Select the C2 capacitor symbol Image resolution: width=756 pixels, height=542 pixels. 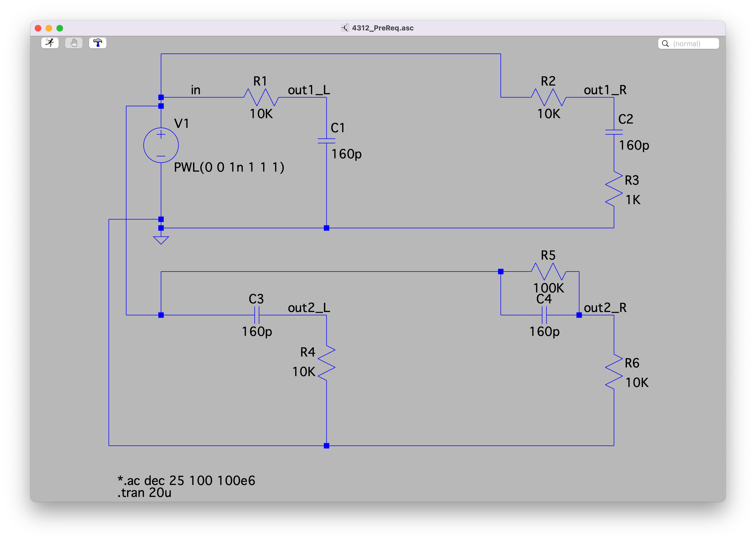[614, 132]
